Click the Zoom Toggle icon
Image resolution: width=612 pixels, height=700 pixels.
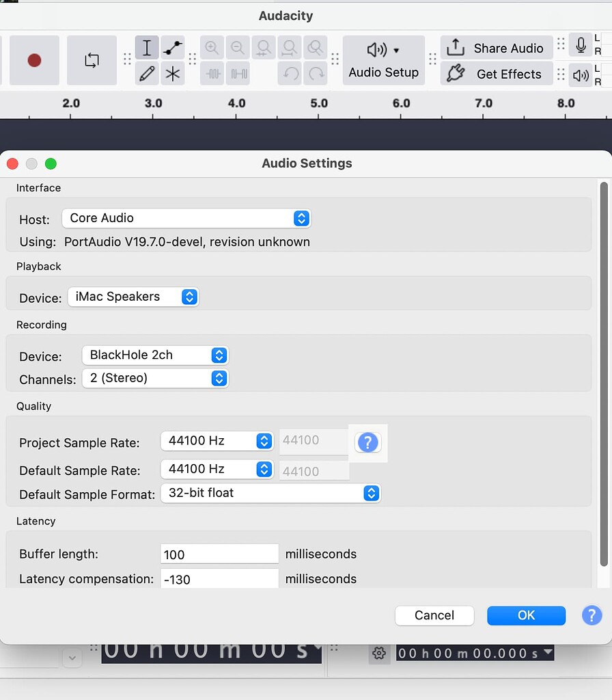(x=316, y=48)
